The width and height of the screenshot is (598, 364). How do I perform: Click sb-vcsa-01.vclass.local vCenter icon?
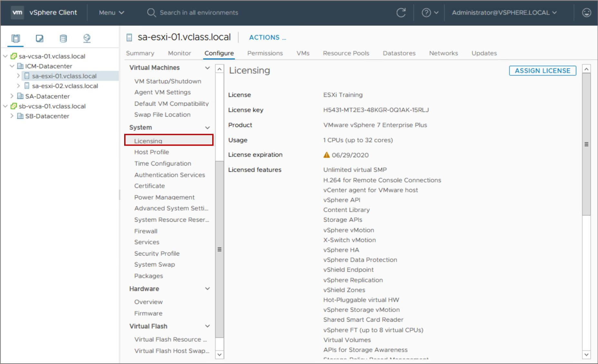tap(14, 106)
